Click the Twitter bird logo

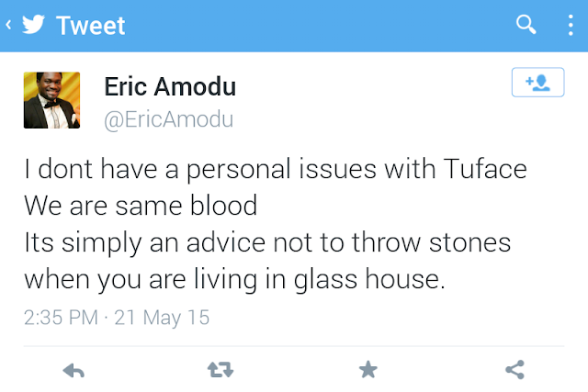tap(33, 26)
